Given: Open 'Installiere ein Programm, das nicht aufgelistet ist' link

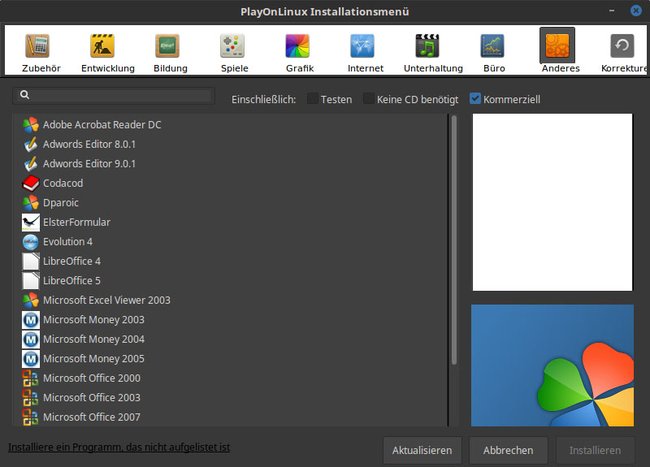Looking at the screenshot, I should 119,448.
